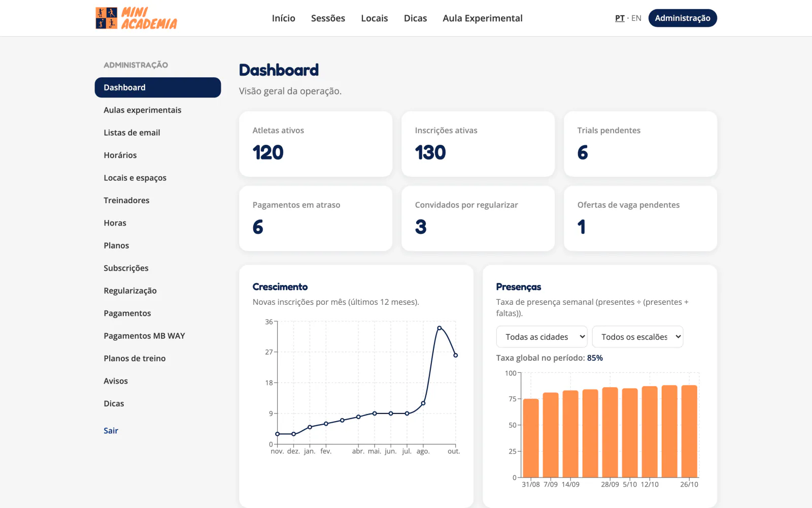This screenshot has height=508, width=812.
Task: Open Planos in sidebar
Action: [158, 245]
